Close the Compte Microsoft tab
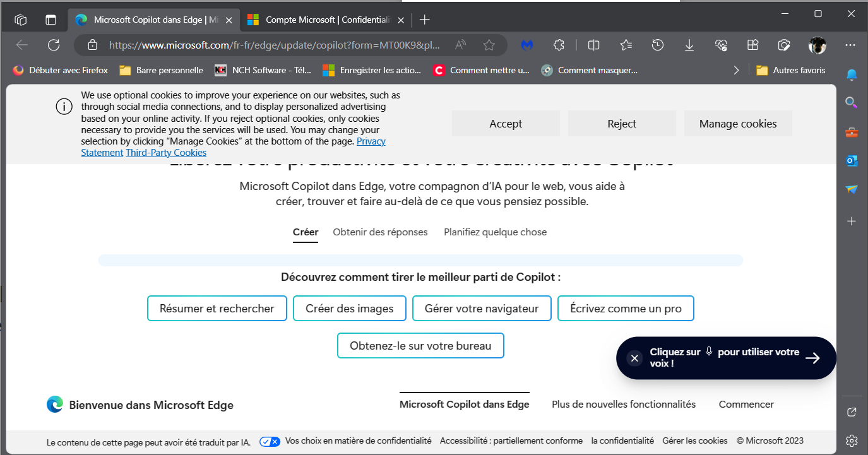The height and width of the screenshot is (455, 868). [x=400, y=20]
